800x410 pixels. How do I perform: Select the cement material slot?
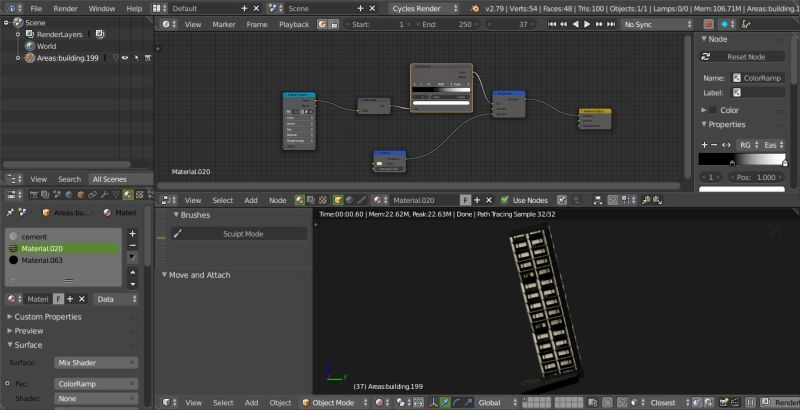click(x=64, y=237)
